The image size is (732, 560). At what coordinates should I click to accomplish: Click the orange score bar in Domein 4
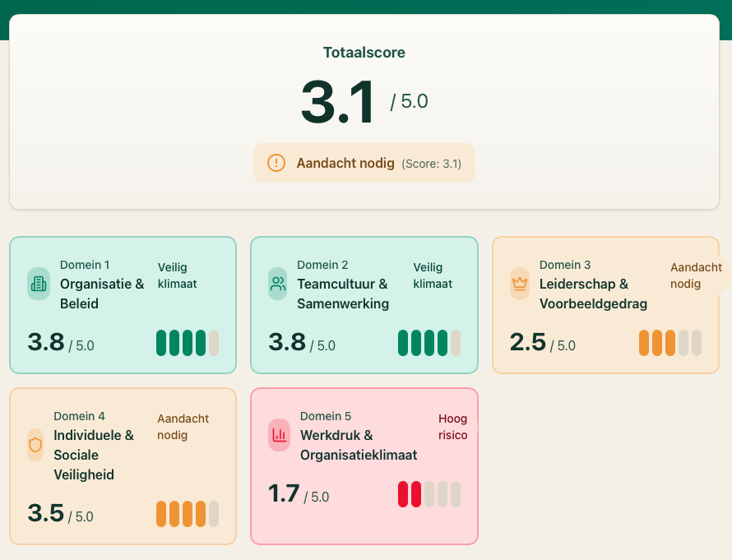point(188,513)
